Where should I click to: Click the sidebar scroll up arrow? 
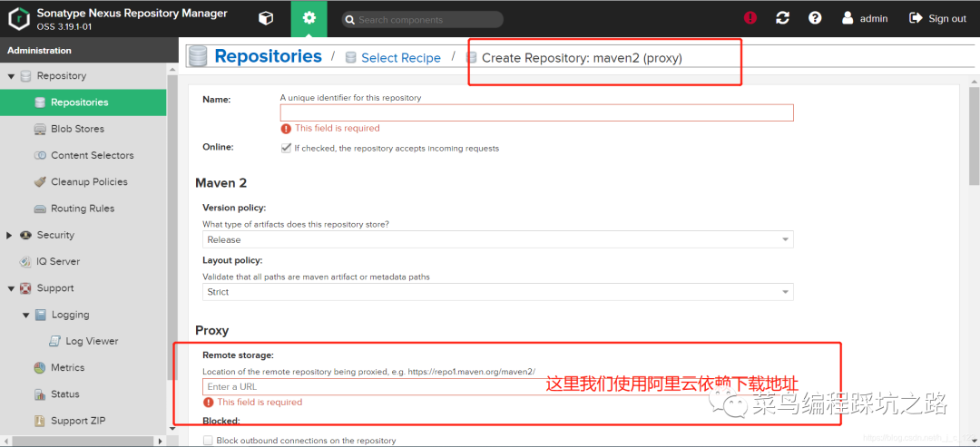tap(172, 69)
